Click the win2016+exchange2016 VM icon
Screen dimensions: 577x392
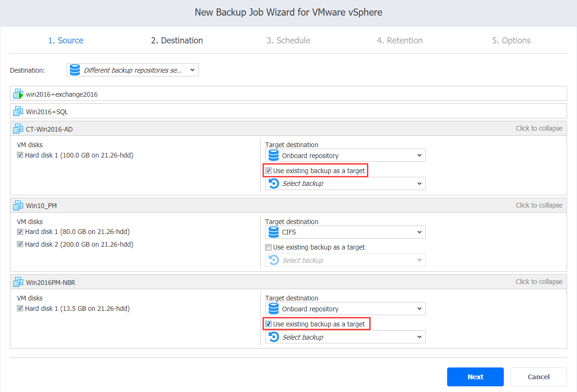coord(18,94)
